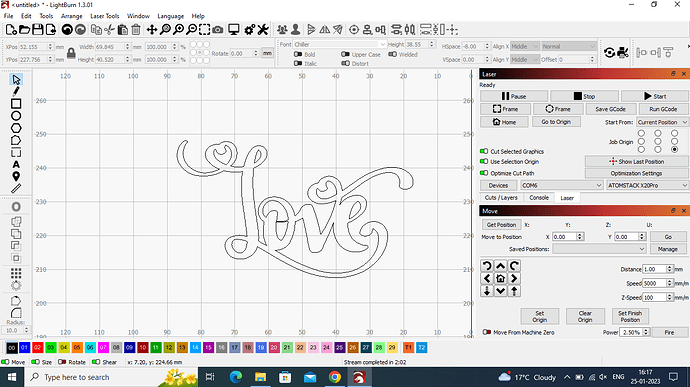Activate the Create Text tool

point(16,165)
